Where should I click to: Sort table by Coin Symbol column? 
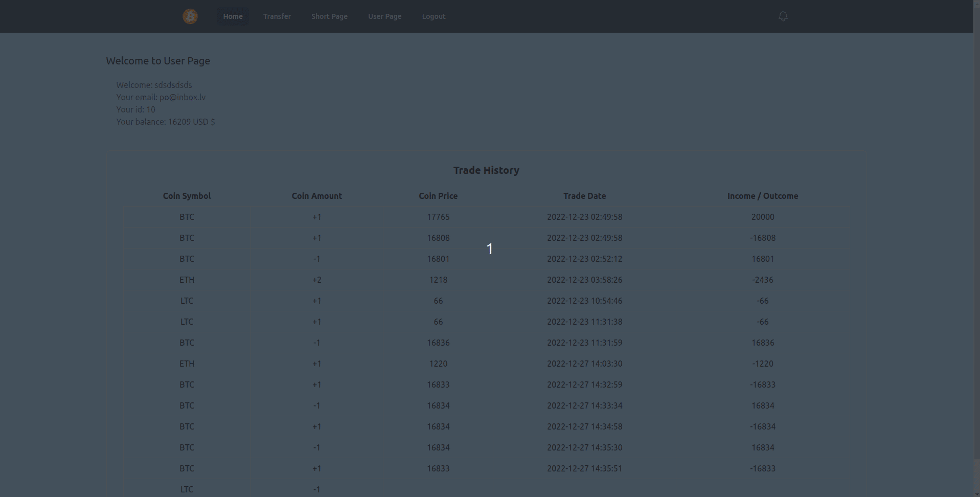click(187, 196)
